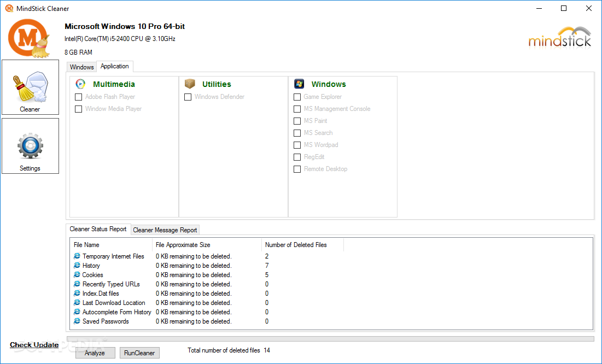
Task: Enable the MS Paint checkbox
Action: coord(297,121)
